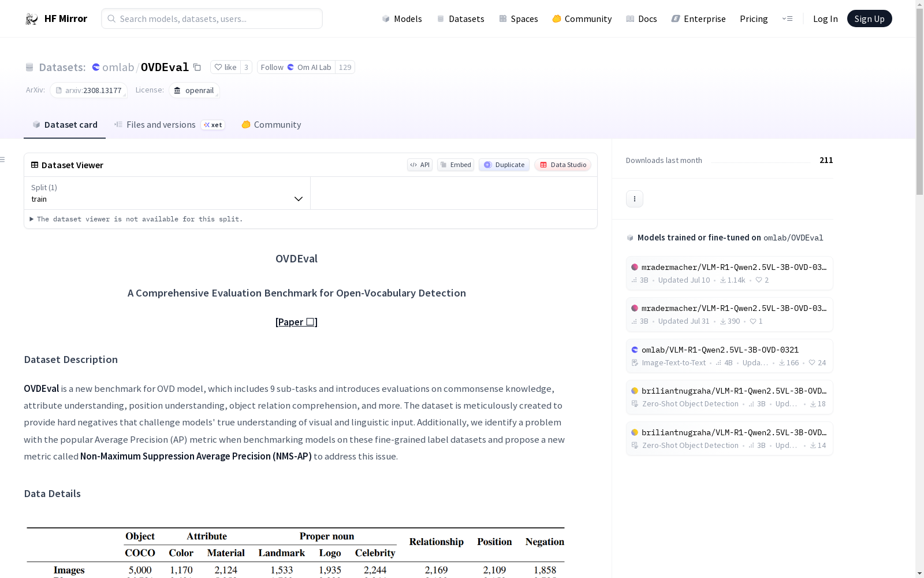
Task: Open the Paper link
Action: 296,322
